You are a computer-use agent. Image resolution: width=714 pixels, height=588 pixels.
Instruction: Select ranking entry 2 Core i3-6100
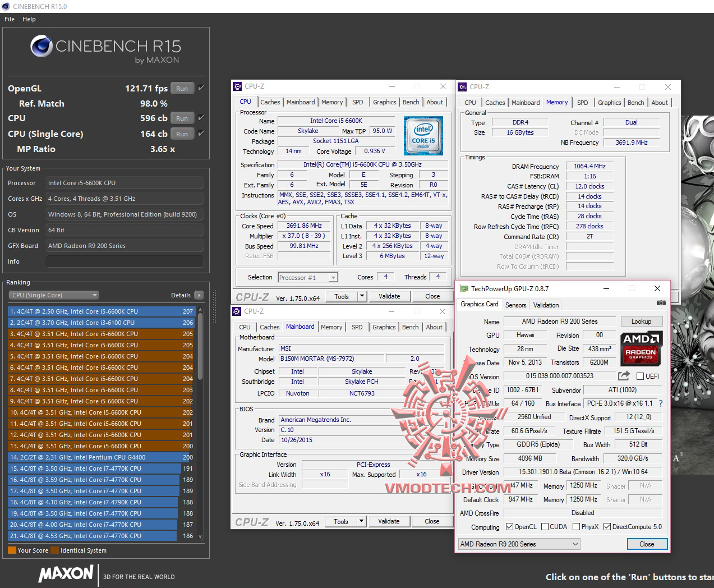tap(101, 323)
